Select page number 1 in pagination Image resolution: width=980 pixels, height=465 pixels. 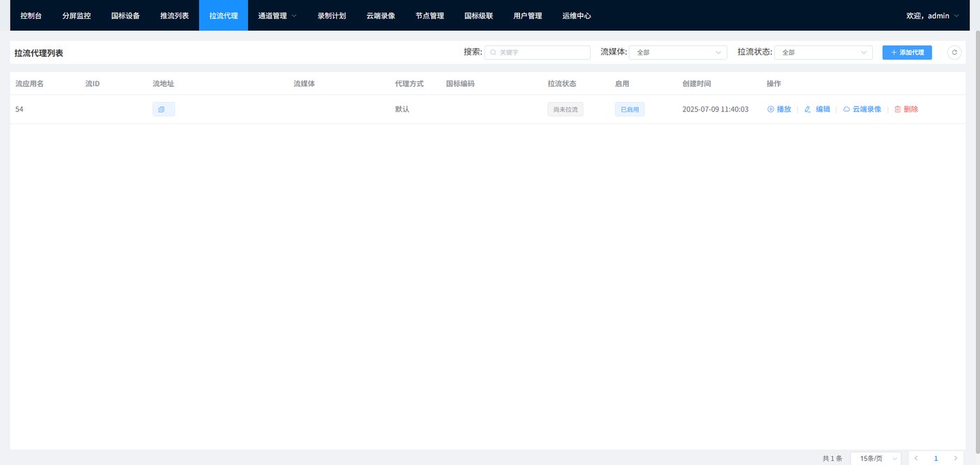tap(936, 458)
